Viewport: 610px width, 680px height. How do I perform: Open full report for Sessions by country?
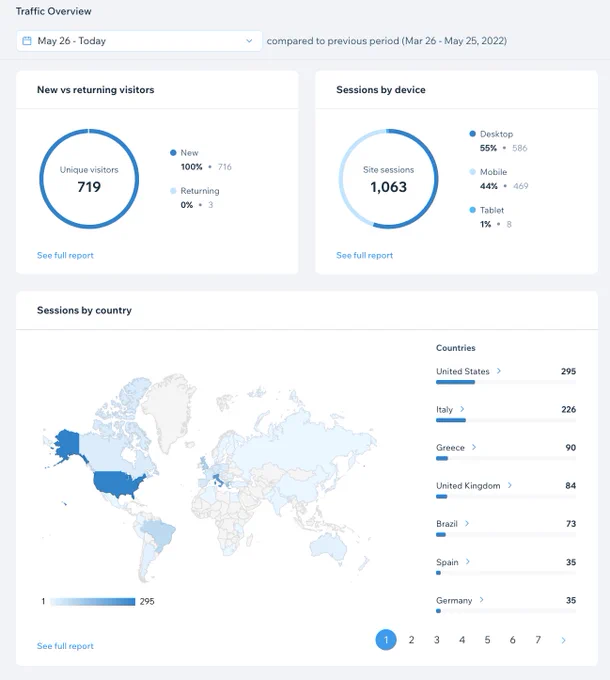tap(65, 646)
